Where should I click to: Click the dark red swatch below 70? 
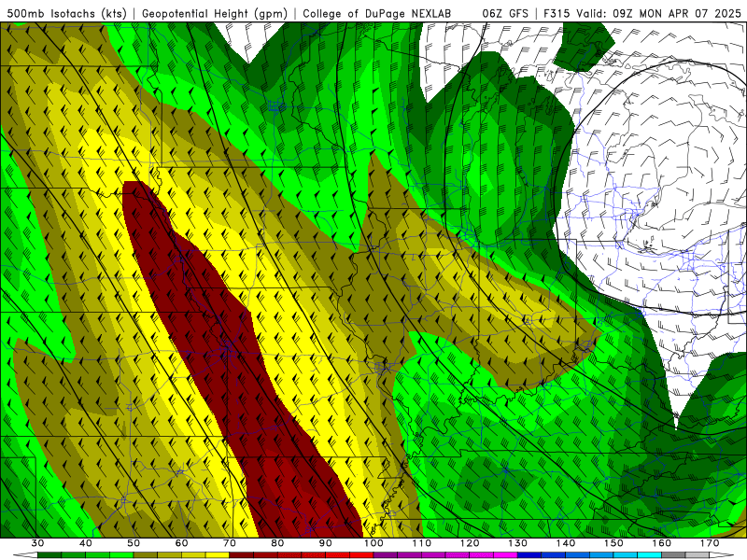(242, 555)
